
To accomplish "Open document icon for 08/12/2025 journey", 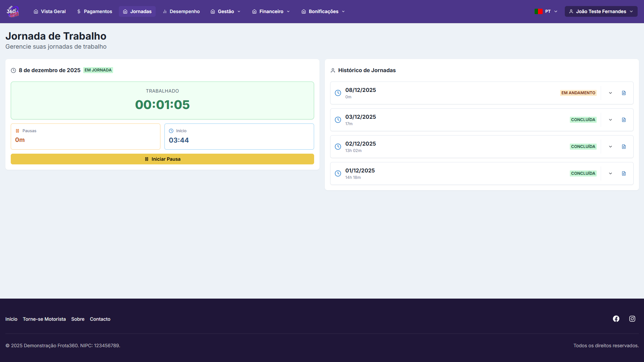I will coord(624,93).
